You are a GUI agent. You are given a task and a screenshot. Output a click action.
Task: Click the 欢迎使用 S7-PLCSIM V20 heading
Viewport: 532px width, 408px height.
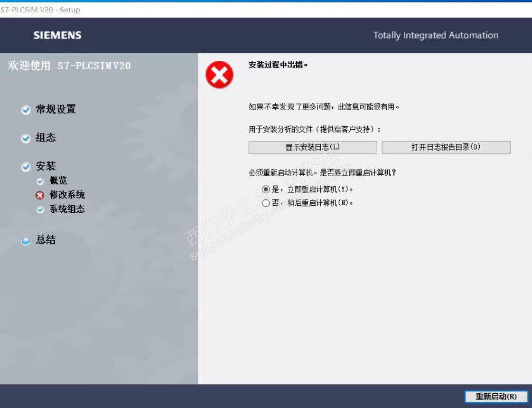click(x=69, y=66)
